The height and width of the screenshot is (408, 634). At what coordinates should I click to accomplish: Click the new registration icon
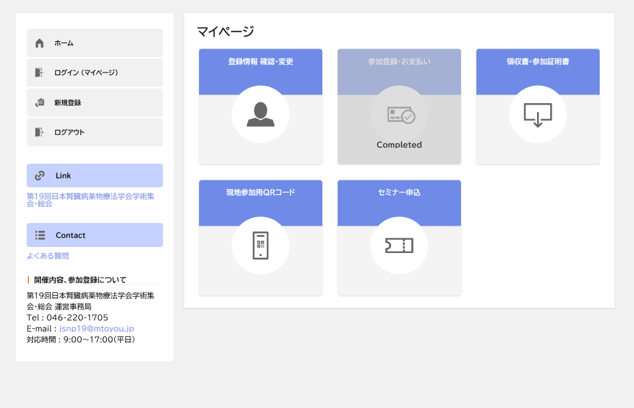pos(40,103)
